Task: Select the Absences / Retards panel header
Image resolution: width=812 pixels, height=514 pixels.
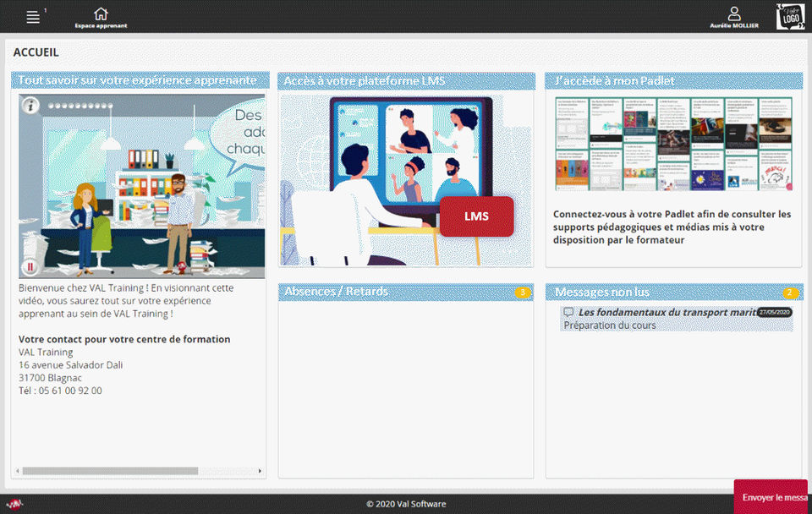Action: click(406, 292)
